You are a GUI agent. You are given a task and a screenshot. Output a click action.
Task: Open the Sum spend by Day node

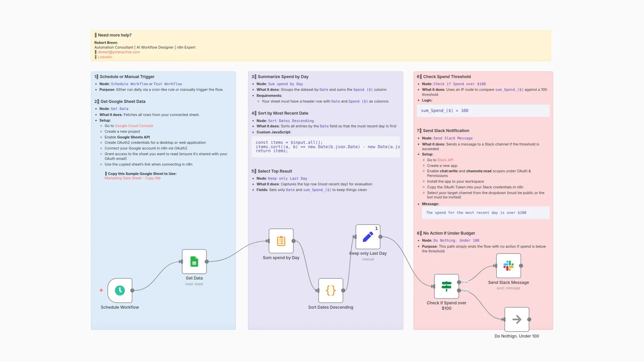point(281,241)
